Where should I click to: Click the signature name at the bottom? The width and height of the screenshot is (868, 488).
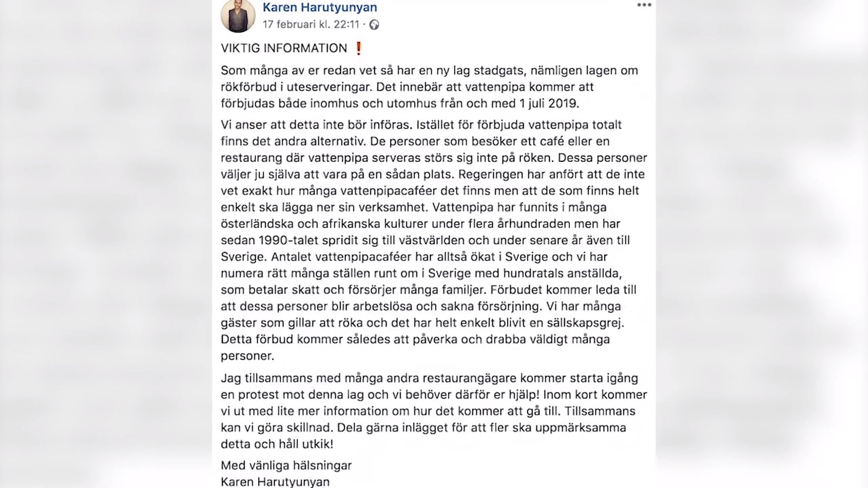pos(275,481)
